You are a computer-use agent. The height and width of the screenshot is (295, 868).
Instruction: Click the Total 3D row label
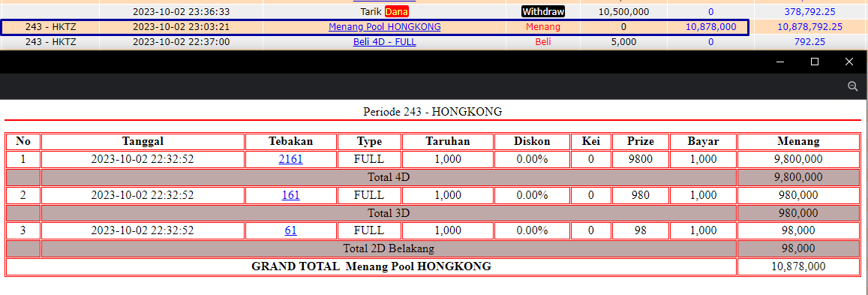pos(389,212)
